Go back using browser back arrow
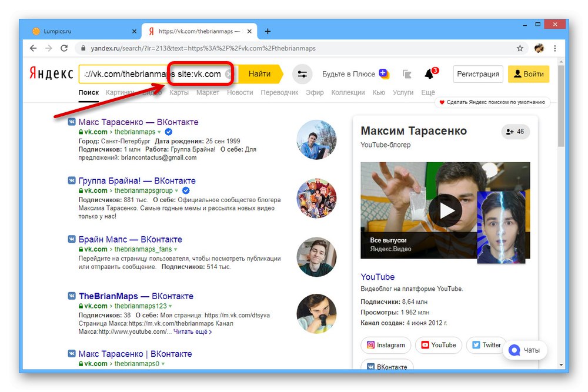The image size is (588, 392). [34, 48]
